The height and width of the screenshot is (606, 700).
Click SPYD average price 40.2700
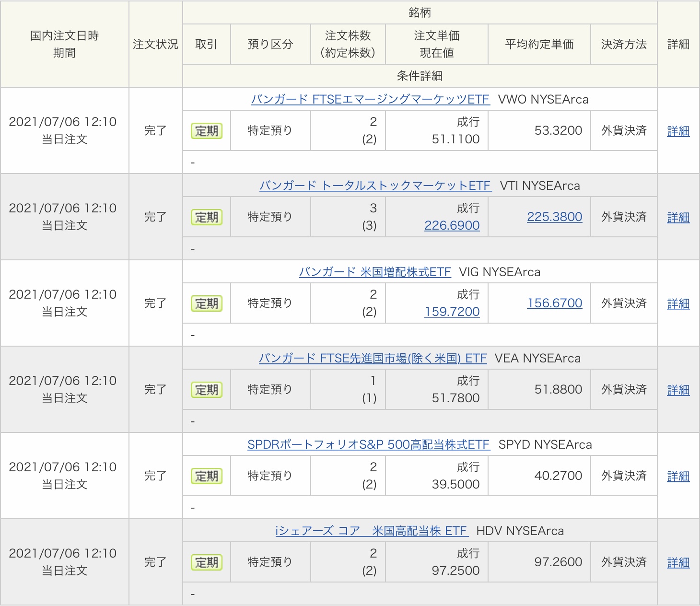point(558,476)
